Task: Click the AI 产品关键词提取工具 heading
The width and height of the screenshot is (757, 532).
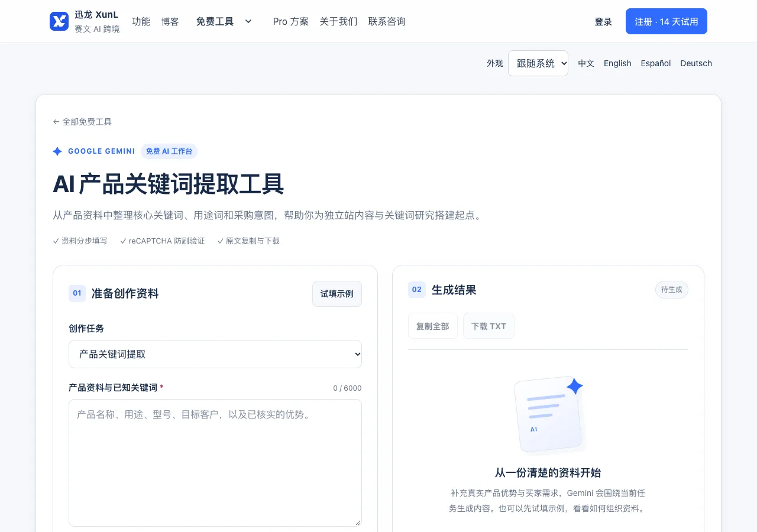Action: click(169, 184)
